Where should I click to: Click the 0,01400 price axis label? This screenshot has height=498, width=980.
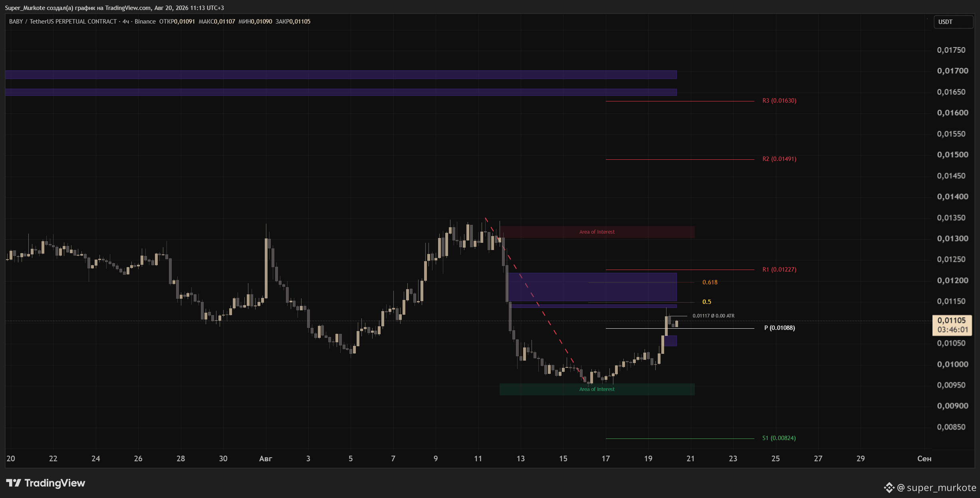point(952,197)
